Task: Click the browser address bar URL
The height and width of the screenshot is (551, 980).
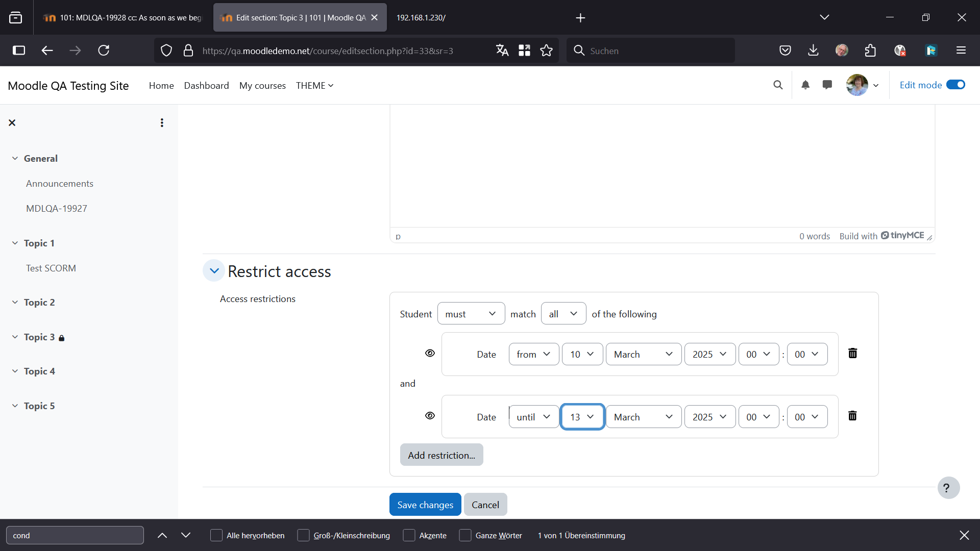Action: [x=328, y=51]
